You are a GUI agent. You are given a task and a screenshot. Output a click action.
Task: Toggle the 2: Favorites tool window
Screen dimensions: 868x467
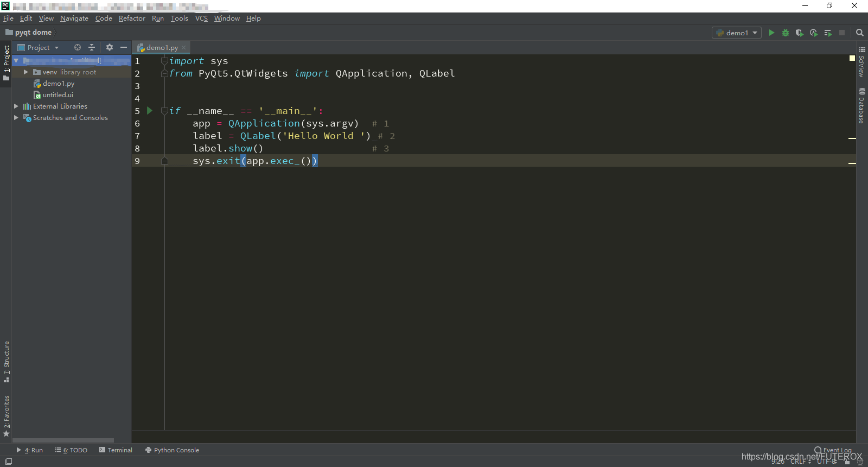(x=7, y=416)
